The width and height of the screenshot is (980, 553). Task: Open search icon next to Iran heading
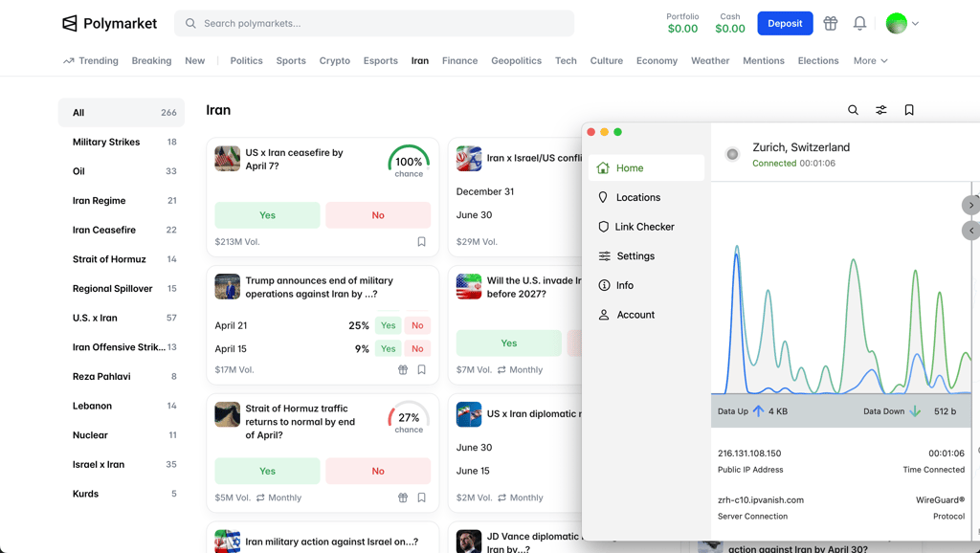coord(853,110)
